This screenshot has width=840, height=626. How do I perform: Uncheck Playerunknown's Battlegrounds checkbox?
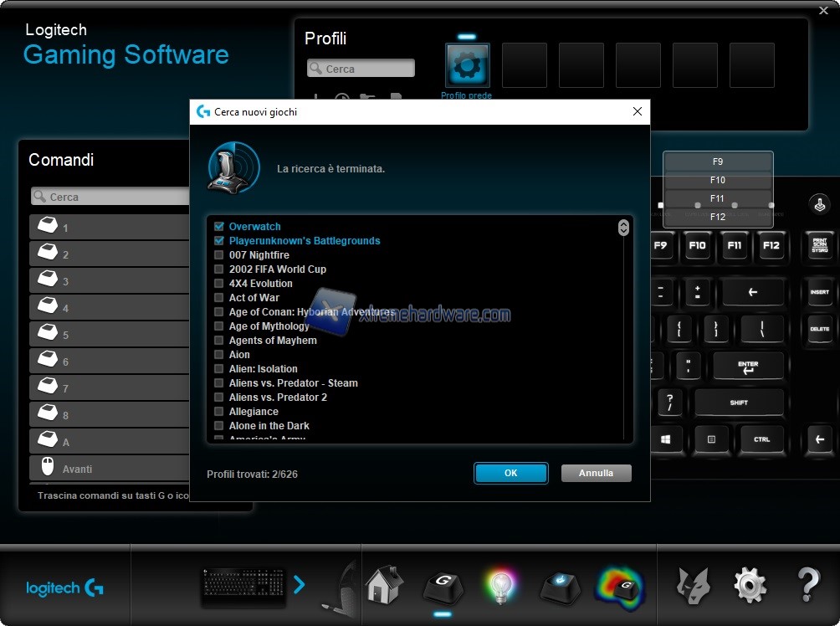click(219, 241)
